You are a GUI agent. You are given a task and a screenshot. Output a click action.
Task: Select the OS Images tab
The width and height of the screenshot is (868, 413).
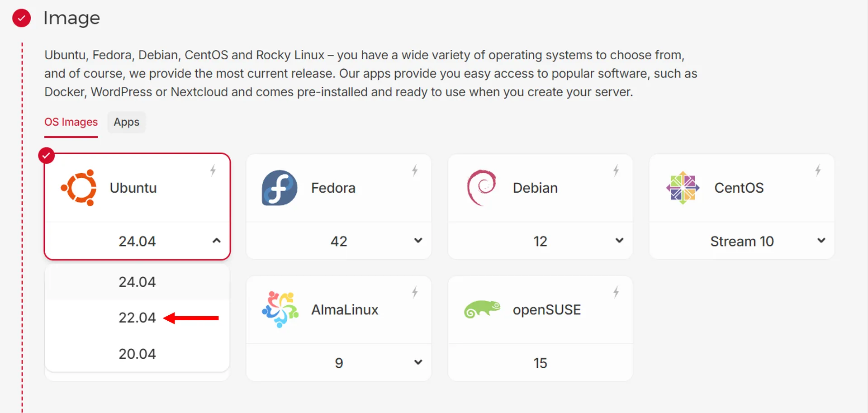71,122
